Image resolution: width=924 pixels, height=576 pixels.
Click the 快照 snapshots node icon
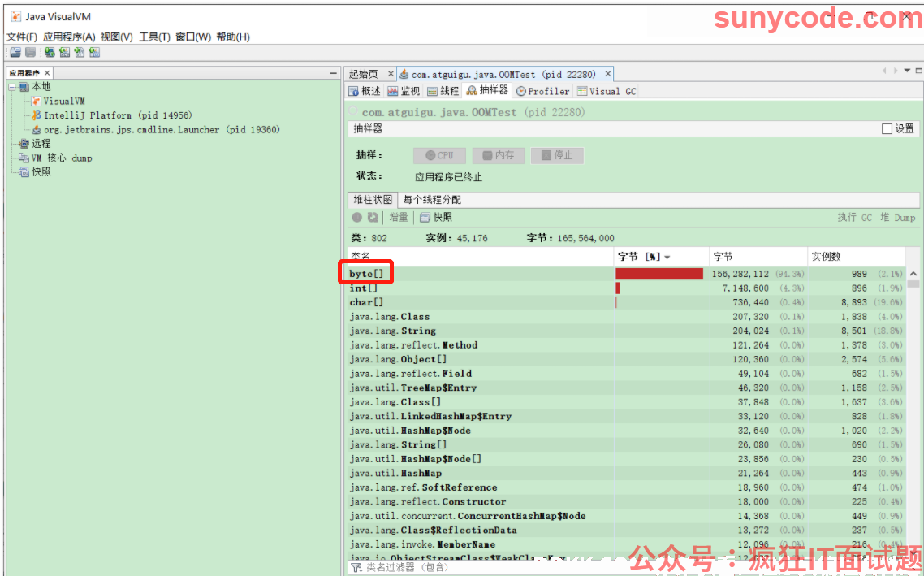click(24, 172)
